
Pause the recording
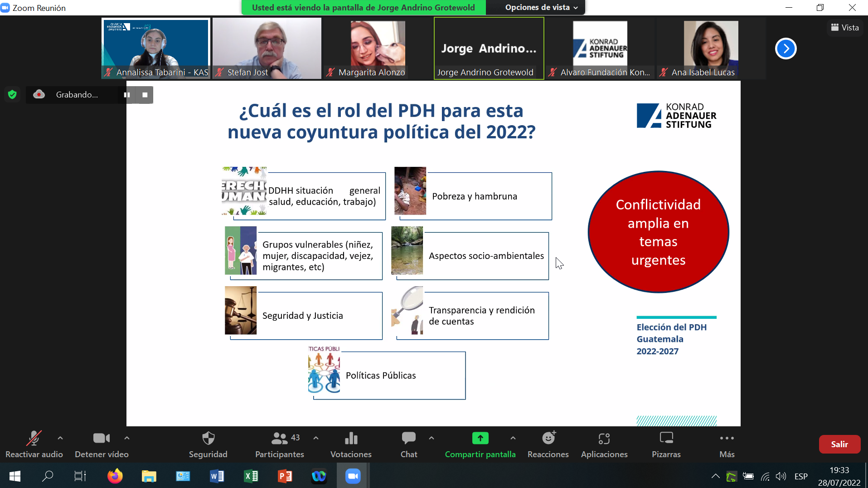point(127,95)
